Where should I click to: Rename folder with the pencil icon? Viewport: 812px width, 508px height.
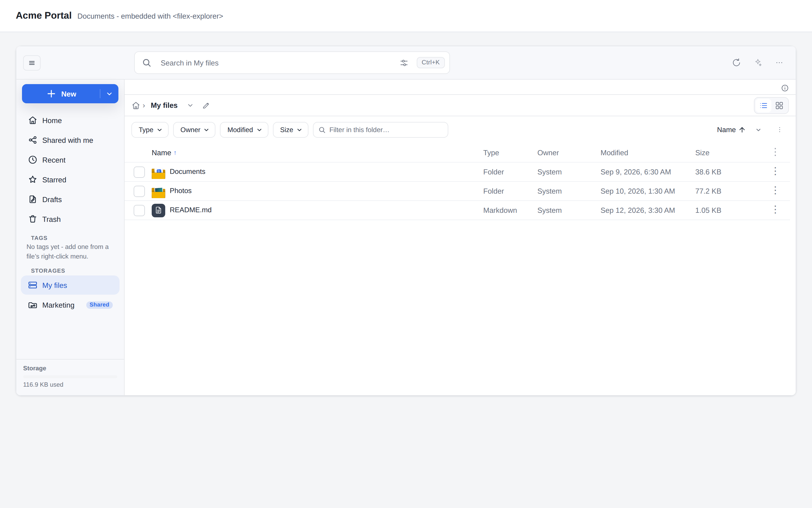click(x=206, y=106)
